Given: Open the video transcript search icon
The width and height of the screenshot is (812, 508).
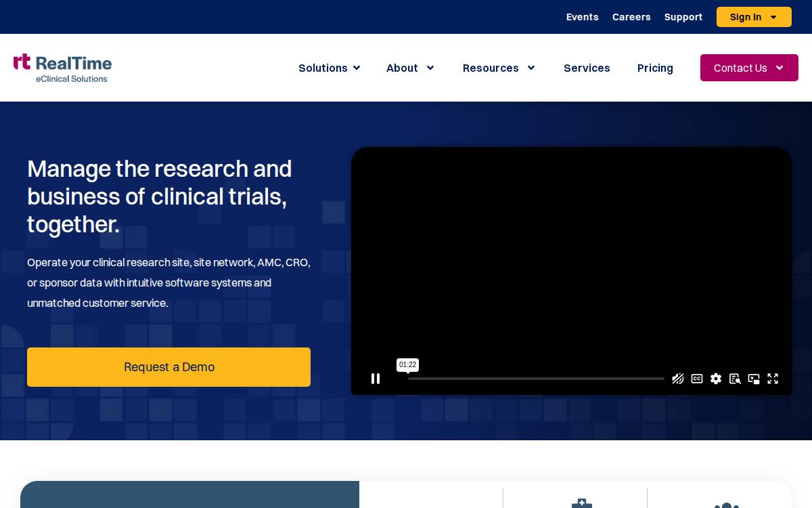Looking at the screenshot, I should [735, 379].
